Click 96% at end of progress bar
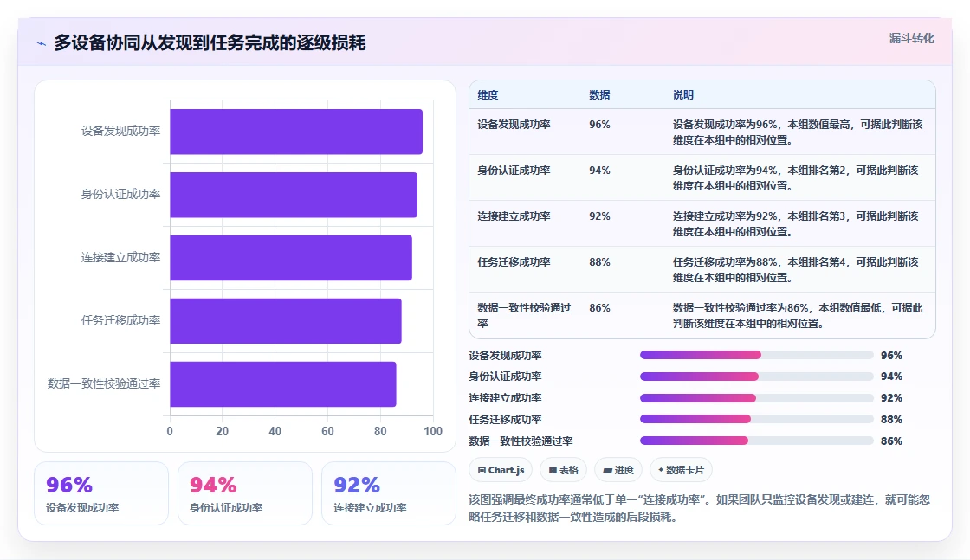Screen dimensions: 970x560 (x=891, y=356)
